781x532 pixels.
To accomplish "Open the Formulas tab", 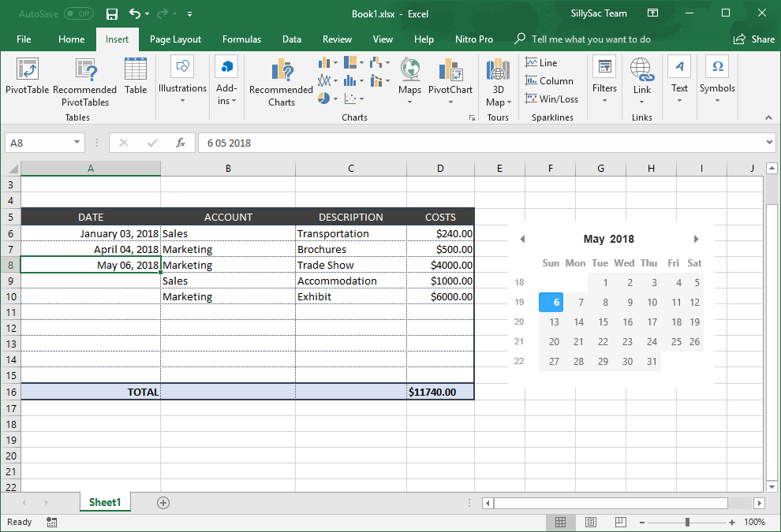I will pos(241,39).
